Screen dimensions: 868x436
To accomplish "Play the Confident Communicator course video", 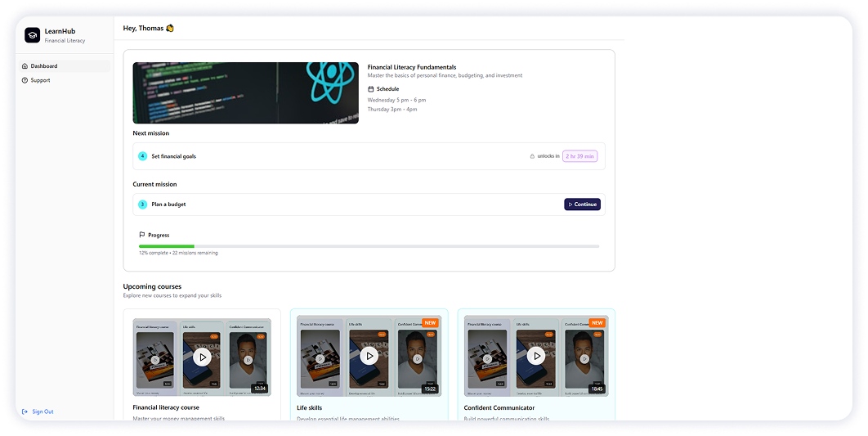I will pos(536,355).
